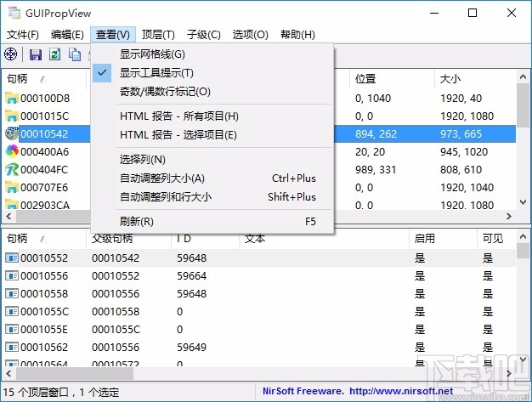Click child list horizontal scroll right arrow
532x402 pixels.
tap(509, 373)
